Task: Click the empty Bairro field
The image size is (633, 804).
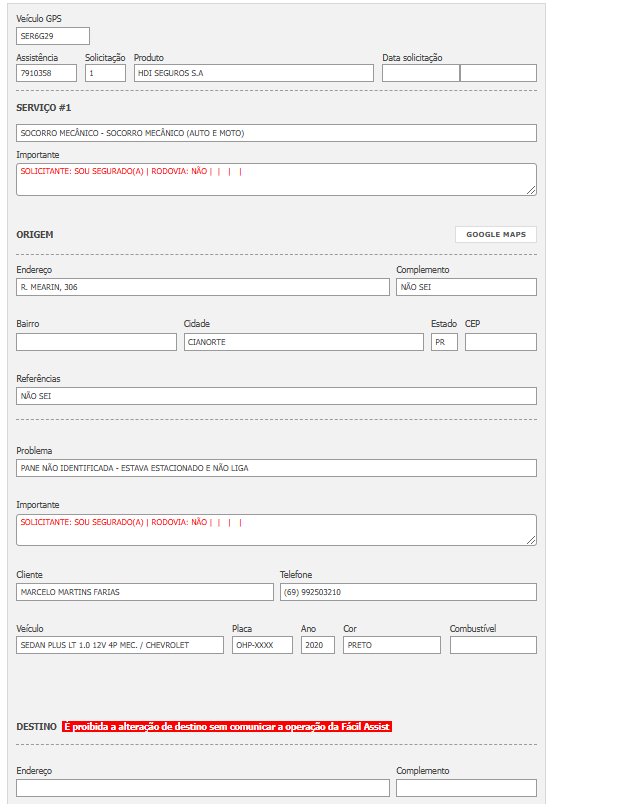Action: 96,342
